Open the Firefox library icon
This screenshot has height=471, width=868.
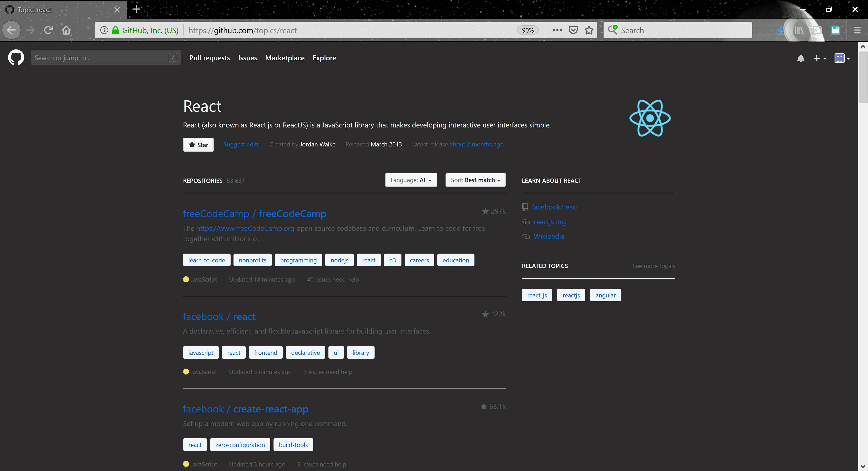(799, 30)
